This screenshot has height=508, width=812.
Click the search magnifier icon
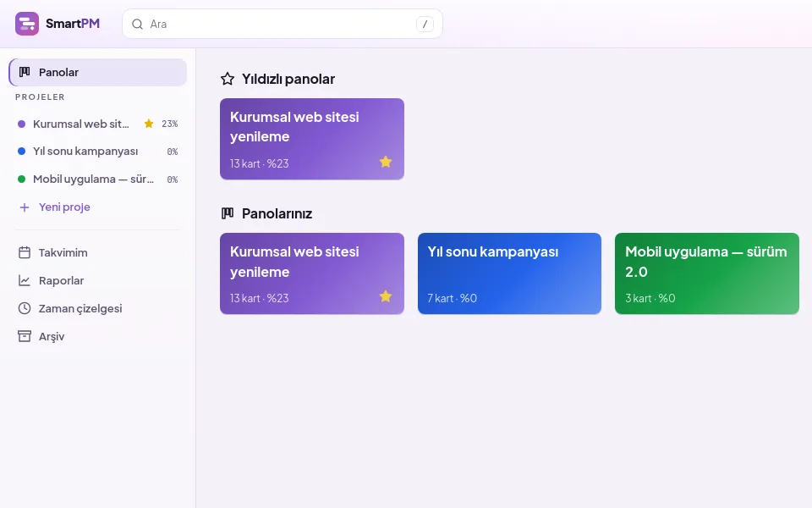pyautogui.click(x=137, y=24)
